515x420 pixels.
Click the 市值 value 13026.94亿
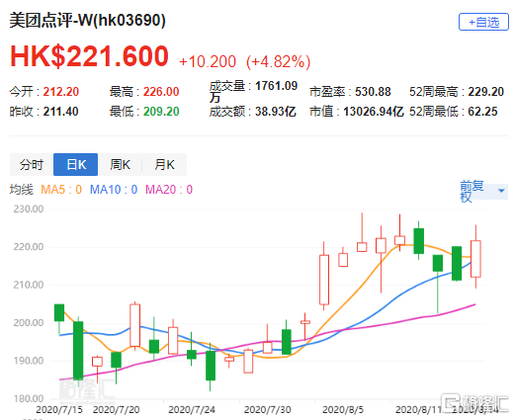point(374,112)
